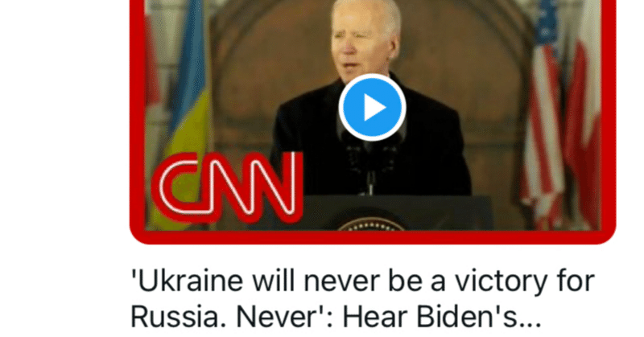The height and width of the screenshot is (337, 644).
Task: Click the CNN logo on the video
Action: pyautogui.click(x=227, y=188)
